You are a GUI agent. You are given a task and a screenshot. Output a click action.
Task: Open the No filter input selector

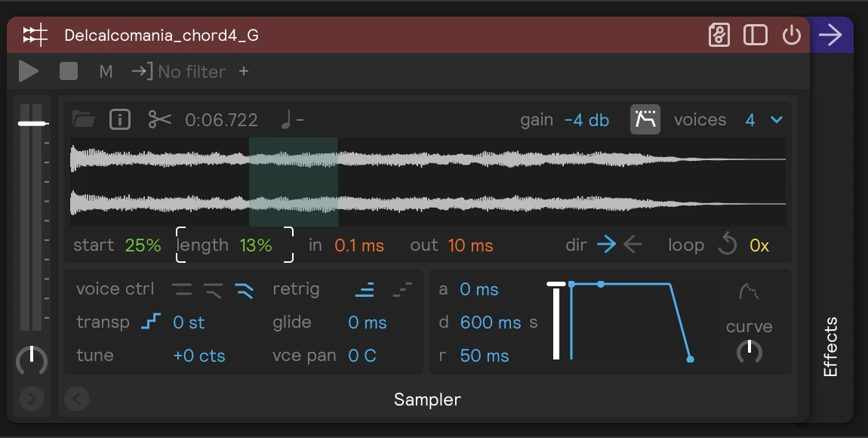179,72
